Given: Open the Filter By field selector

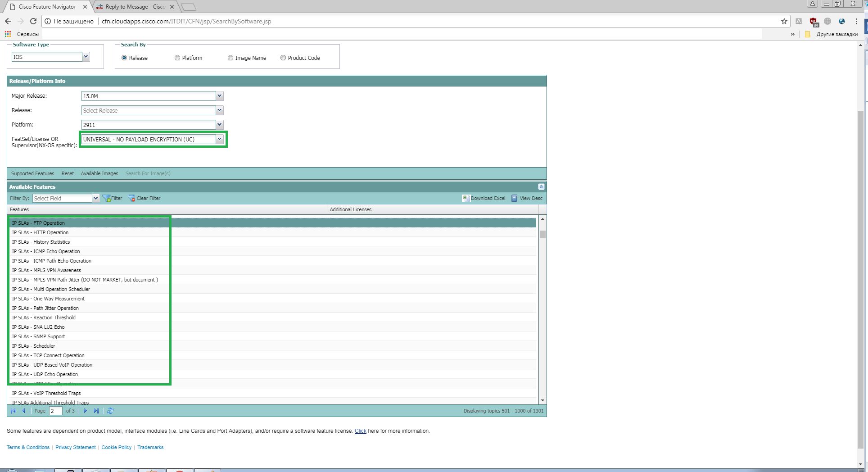Looking at the screenshot, I should coord(95,198).
